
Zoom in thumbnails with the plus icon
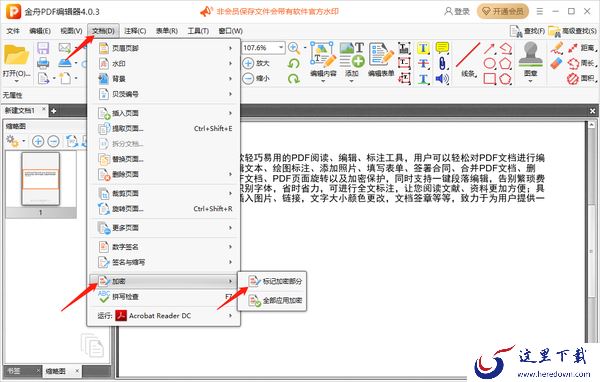pyautogui.click(x=38, y=142)
